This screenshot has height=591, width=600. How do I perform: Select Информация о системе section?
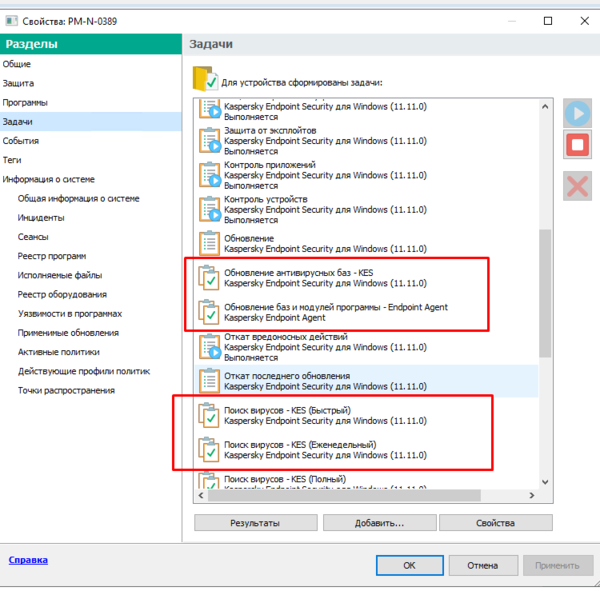point(91,179)
